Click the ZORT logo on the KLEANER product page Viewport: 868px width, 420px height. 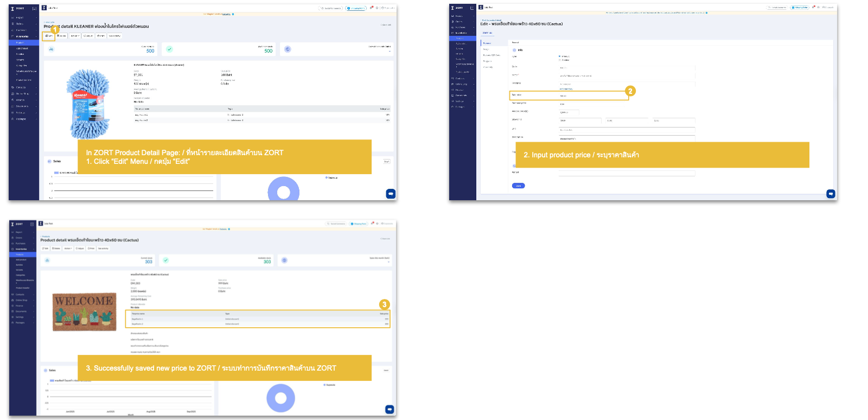coord(18,8)
